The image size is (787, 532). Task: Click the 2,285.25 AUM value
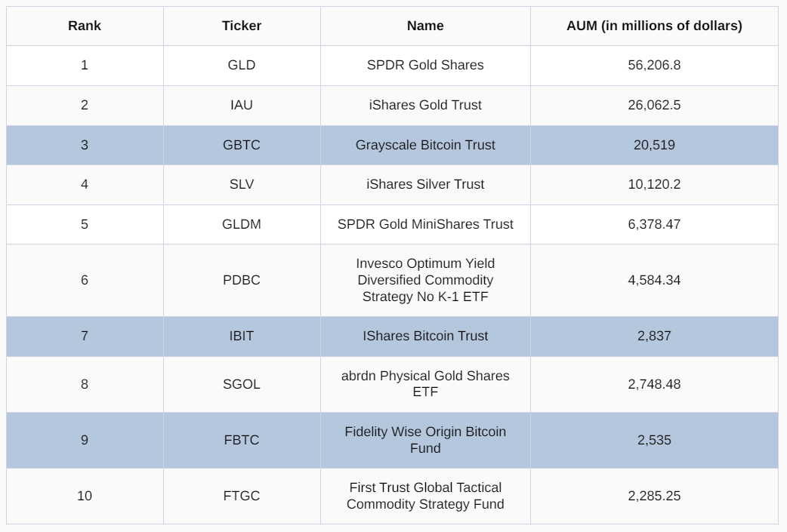(x=654, y=496)
